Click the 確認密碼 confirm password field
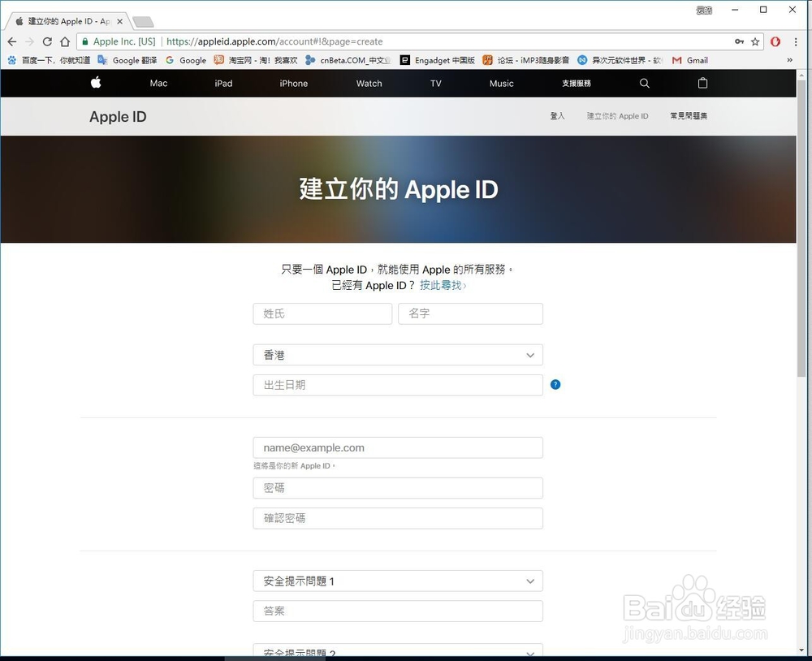Image resolution: width=812 pixels, height=661 pixels. [x=398, y=518]
